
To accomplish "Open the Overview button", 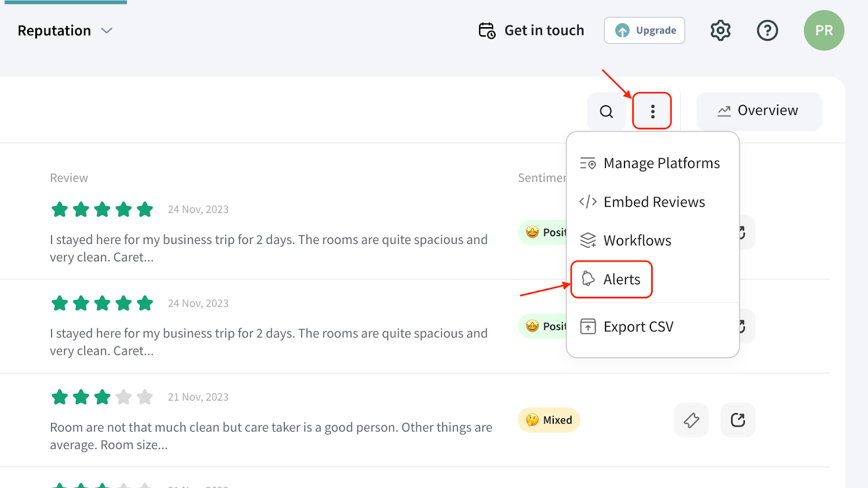I will [758, 111].
